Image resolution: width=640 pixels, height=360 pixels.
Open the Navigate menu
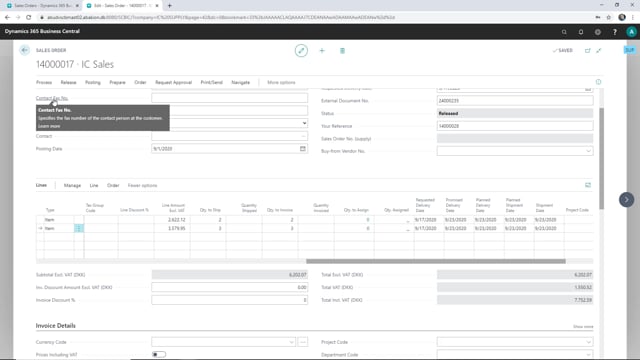(240, 82)
